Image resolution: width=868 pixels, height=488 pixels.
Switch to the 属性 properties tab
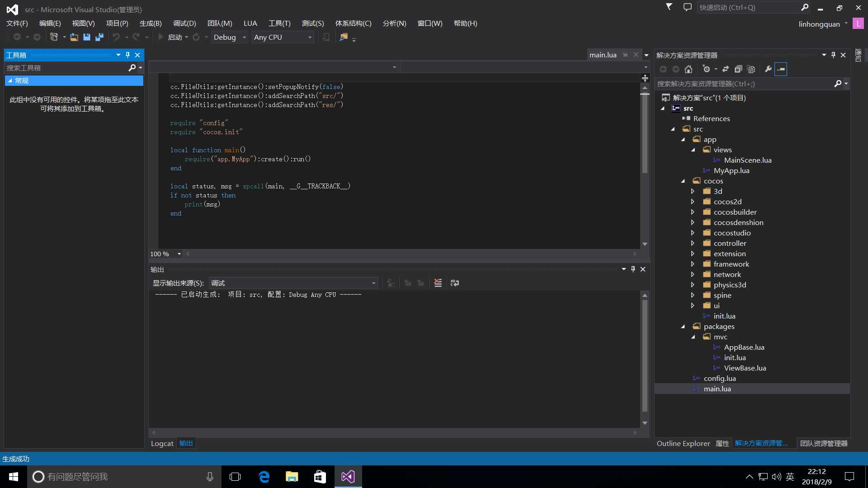coord(722,443)
